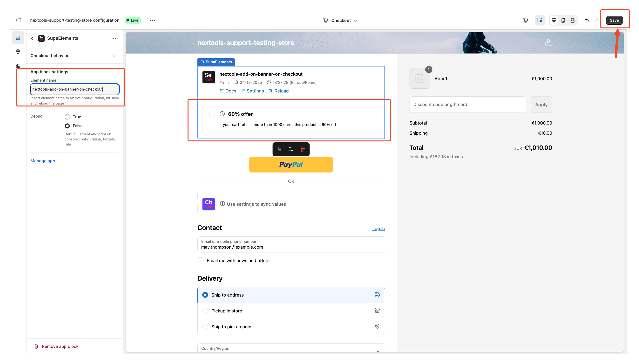Screen dimensions: 639x364
Task: Click the exit editor icon
Action: pos(19,20)
